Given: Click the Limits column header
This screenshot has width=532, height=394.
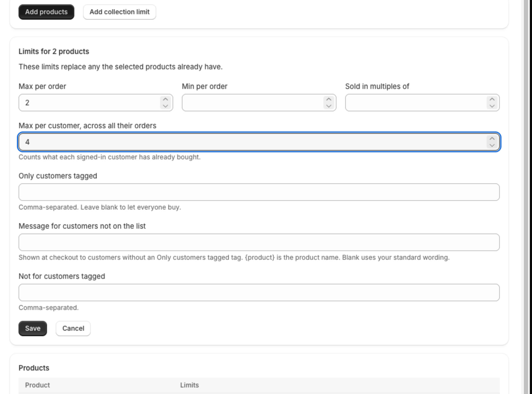Looking at the screenshot, I should 190,385.
